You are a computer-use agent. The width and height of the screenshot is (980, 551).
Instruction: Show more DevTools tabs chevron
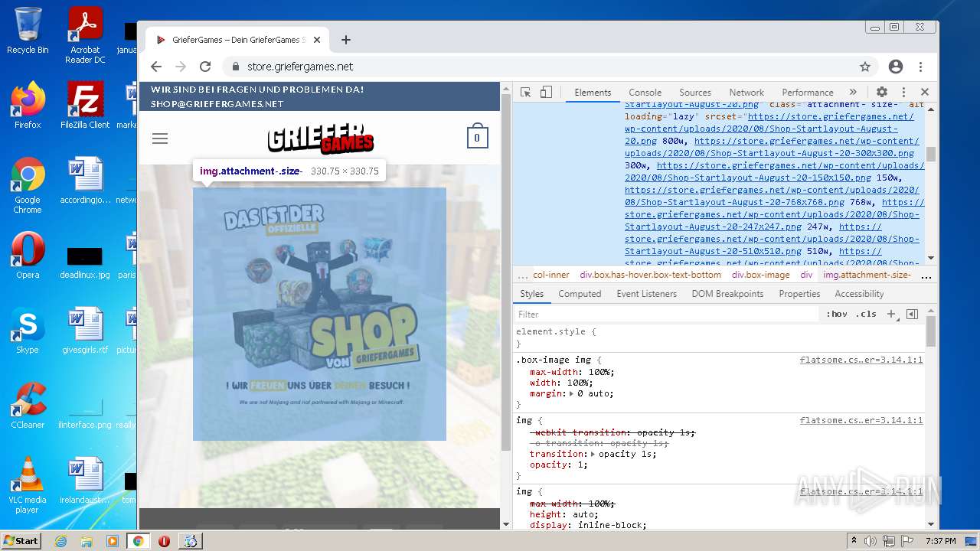[x=853, y=92]
